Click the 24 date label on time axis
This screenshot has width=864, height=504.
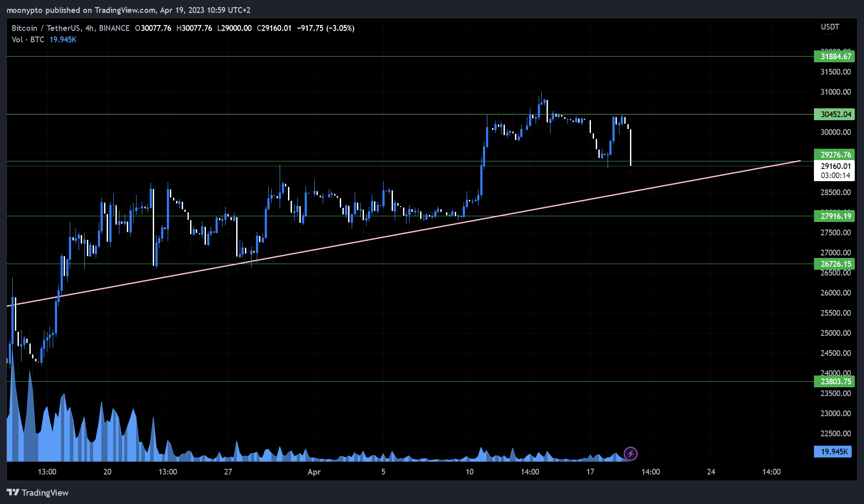tap(711, 472)
